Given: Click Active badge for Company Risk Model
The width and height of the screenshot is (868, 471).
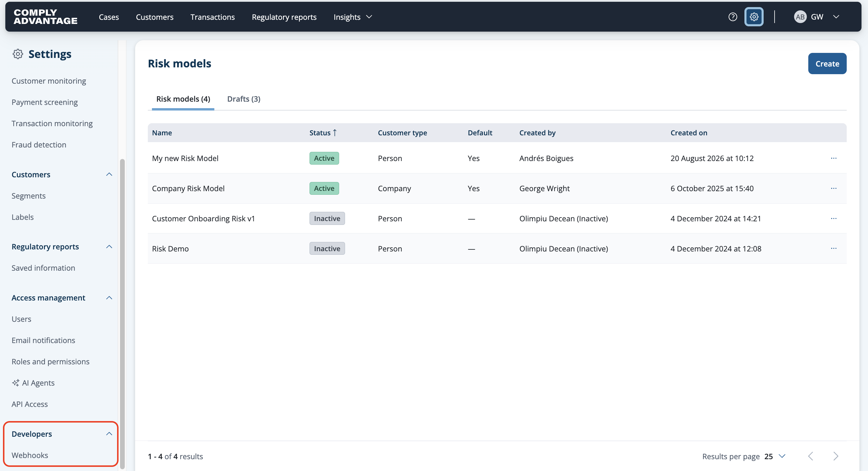Looking at the screenshot, I should point(324,188).
